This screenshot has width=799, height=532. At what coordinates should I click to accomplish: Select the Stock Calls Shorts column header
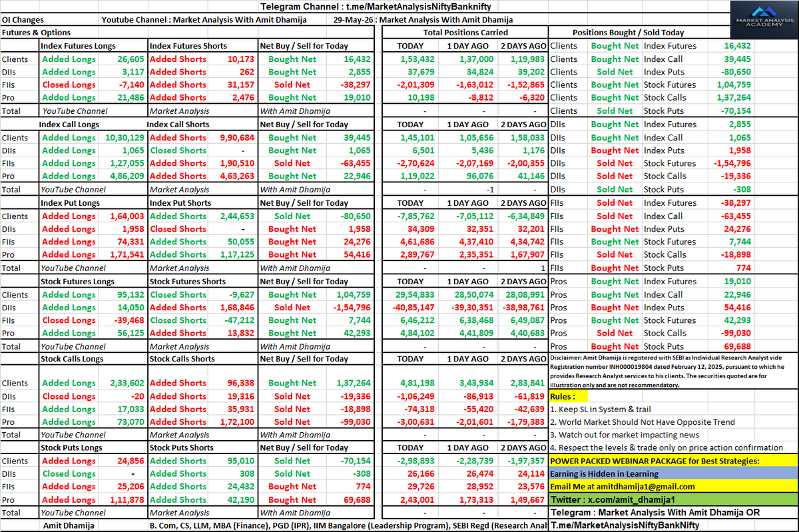point(182,359)
